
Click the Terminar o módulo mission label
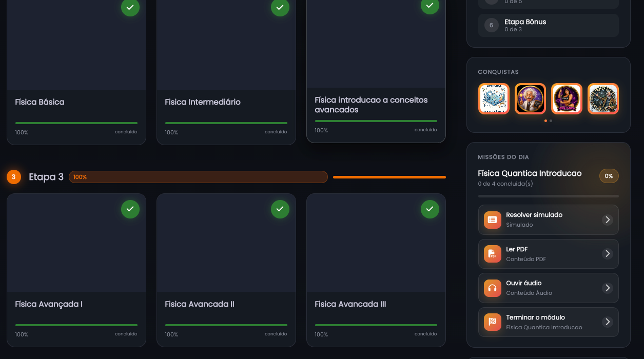[x=535, y=317]
